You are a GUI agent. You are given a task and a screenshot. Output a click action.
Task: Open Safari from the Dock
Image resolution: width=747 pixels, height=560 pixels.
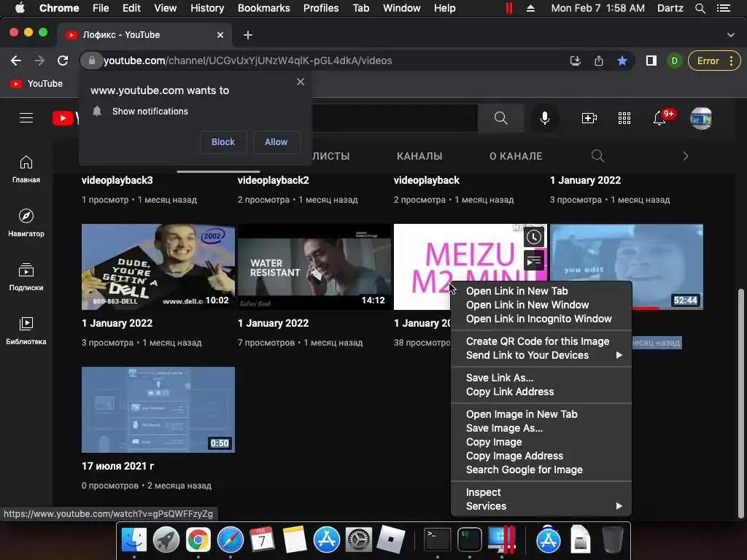pos(230,540)
